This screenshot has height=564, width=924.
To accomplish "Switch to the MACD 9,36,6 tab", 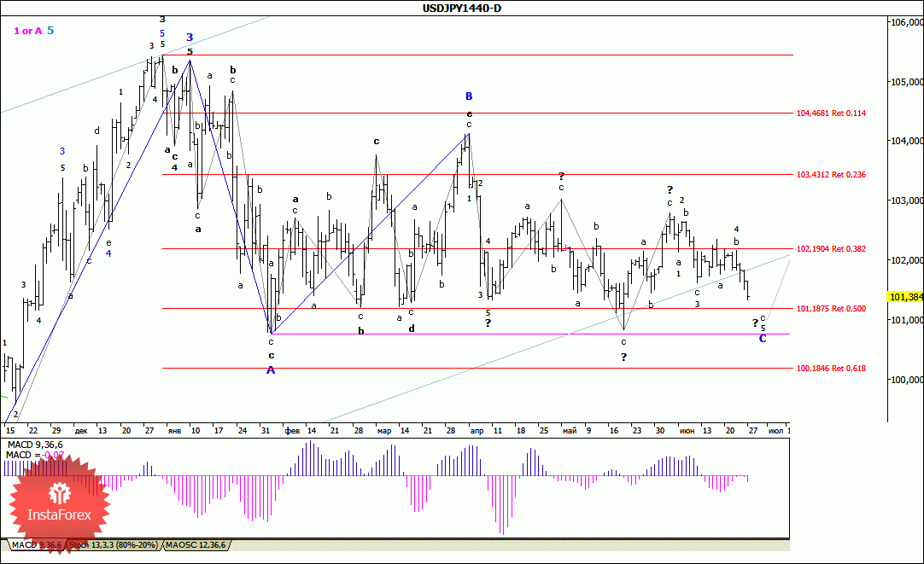I will [32, 544].
